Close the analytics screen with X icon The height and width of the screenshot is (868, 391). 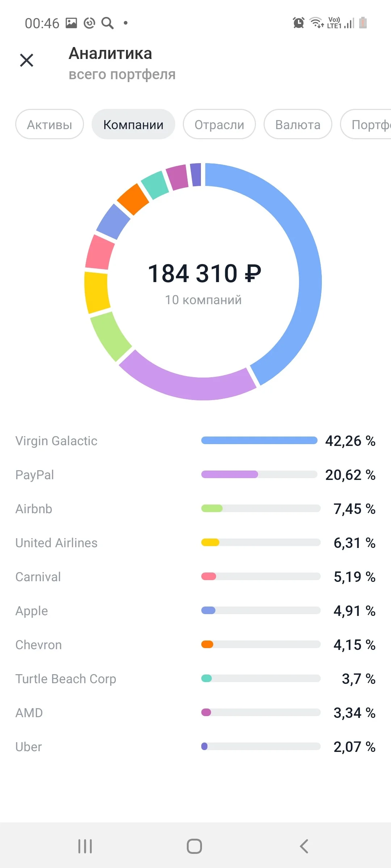[x=27, y=60]
